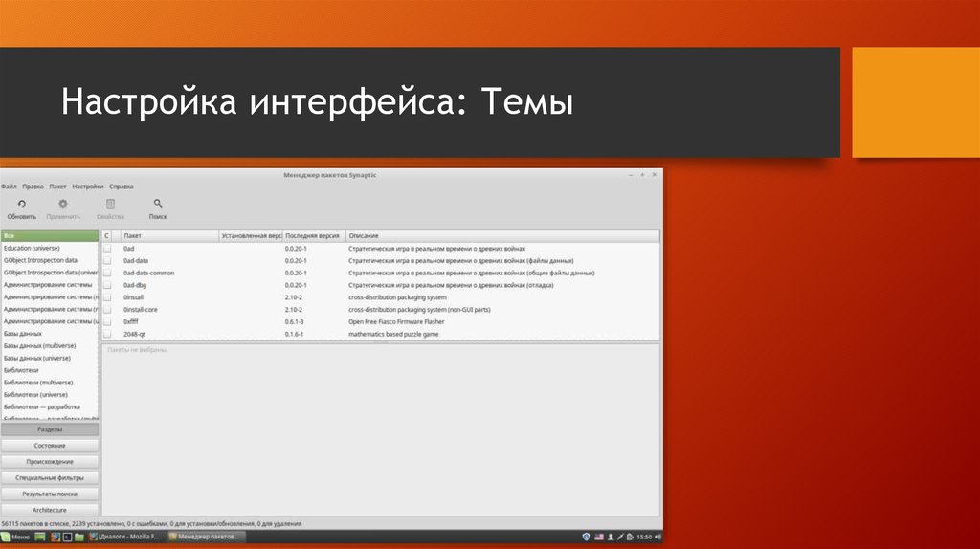Open package Свойства toolbar icon
Image resolution: width=980 pixels, height=549 pixels.
(x=111, y=204)
